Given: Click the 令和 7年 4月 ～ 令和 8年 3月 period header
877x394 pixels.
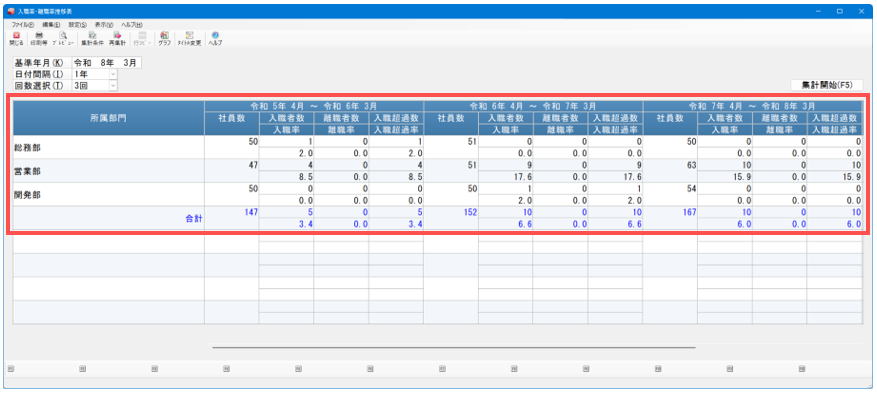Looking at the screenshot, I should tap(752, 106).
